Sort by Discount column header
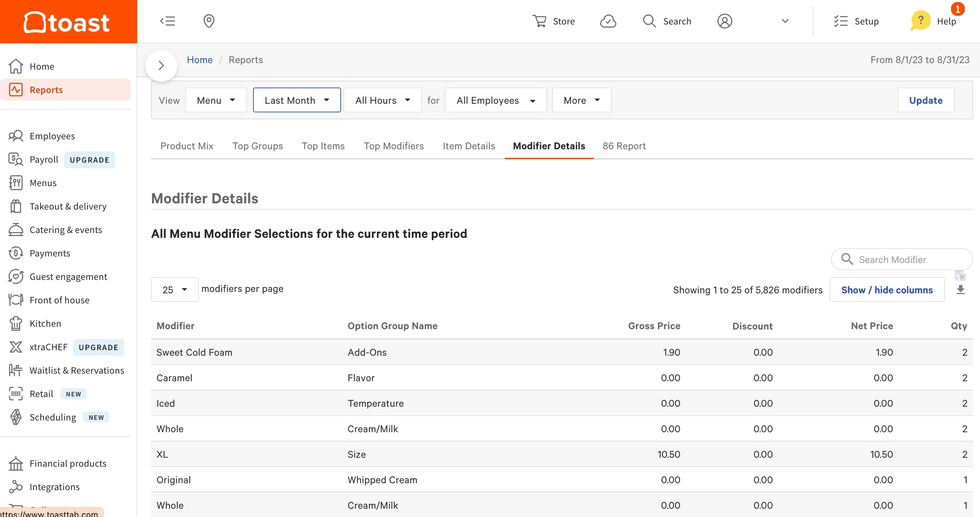Viewport: 980px width, 517px height. coord(752,326)
